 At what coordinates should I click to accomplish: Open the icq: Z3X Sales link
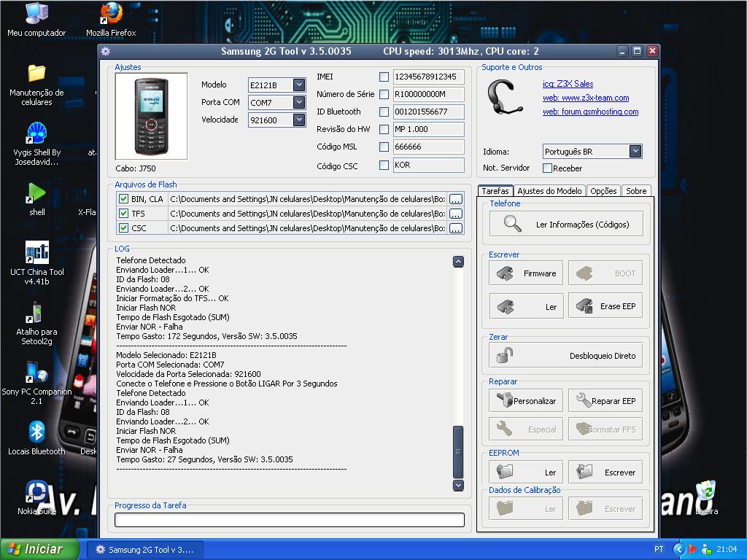568,84
